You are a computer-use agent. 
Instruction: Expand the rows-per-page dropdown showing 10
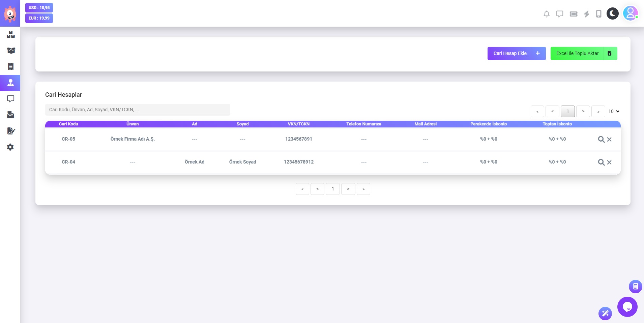tap(614, 111)
